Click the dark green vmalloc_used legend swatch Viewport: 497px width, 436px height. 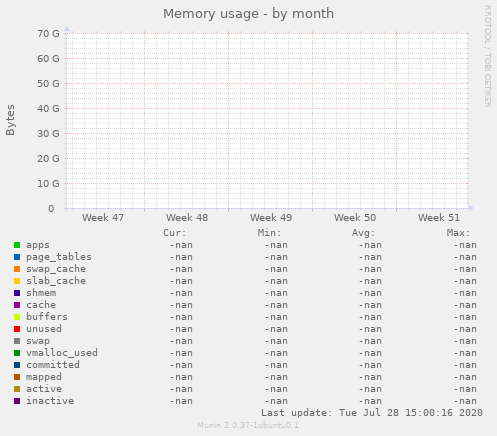17,353
